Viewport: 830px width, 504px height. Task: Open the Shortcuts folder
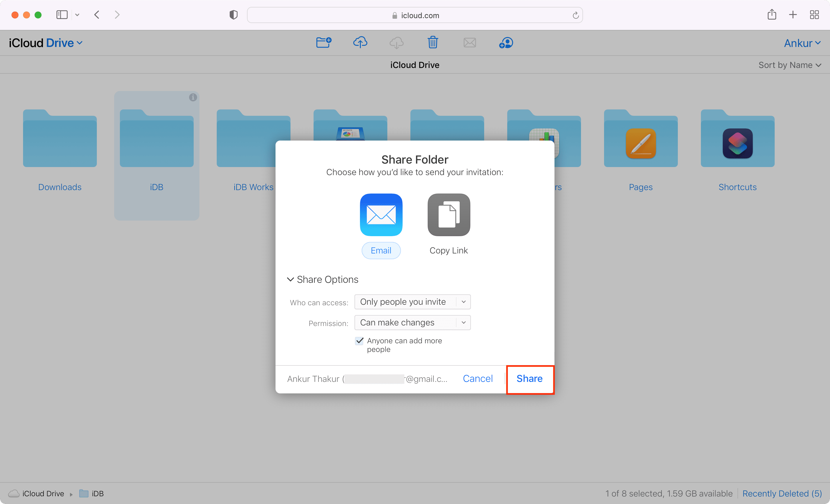click(x=737, y=138)
